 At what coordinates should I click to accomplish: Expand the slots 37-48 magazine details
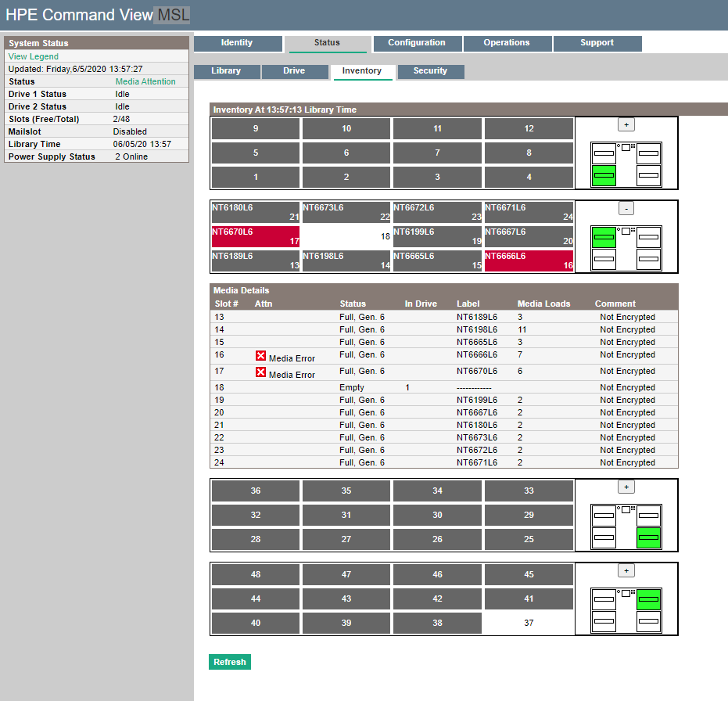pyautogui.click(x=626, y=570)
